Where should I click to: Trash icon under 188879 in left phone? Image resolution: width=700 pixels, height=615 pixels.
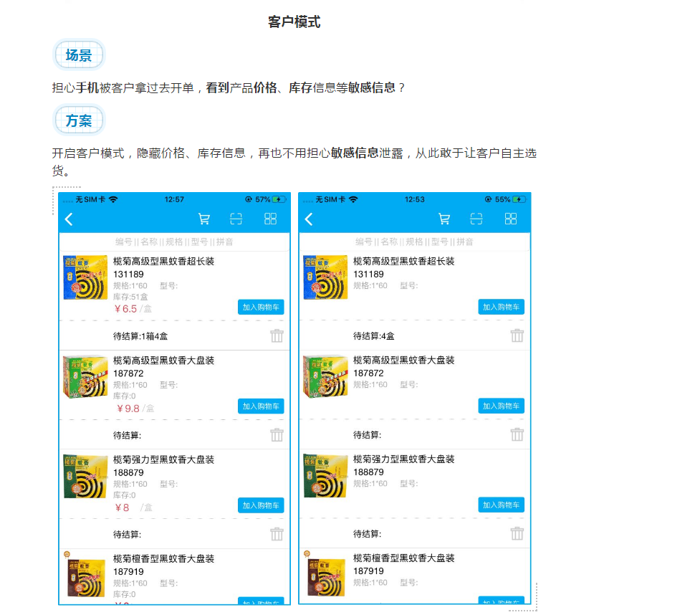[277, 534]
